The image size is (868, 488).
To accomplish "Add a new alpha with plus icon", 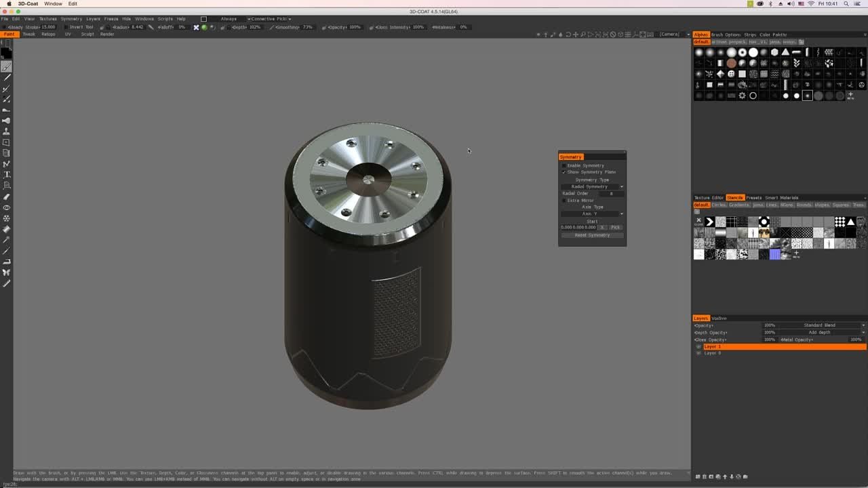I will click(850, 95).
